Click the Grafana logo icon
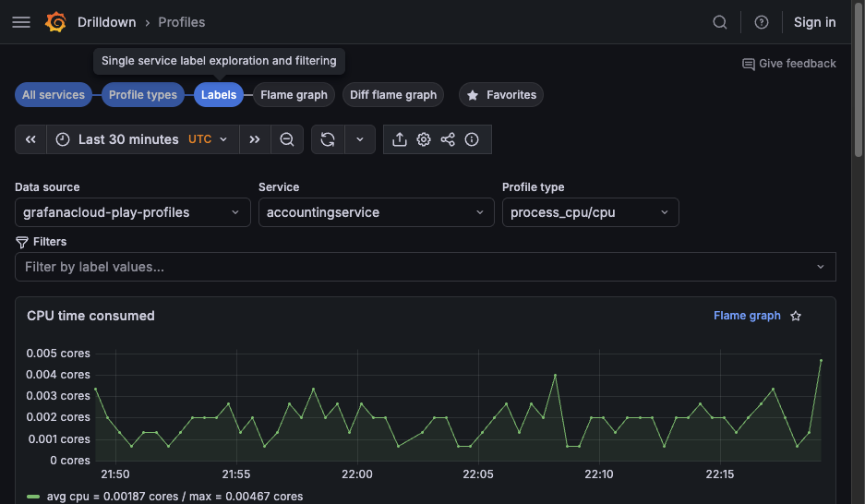Image resolution: width=865 pixels, height=504 pixels. (x=55, y=22)
